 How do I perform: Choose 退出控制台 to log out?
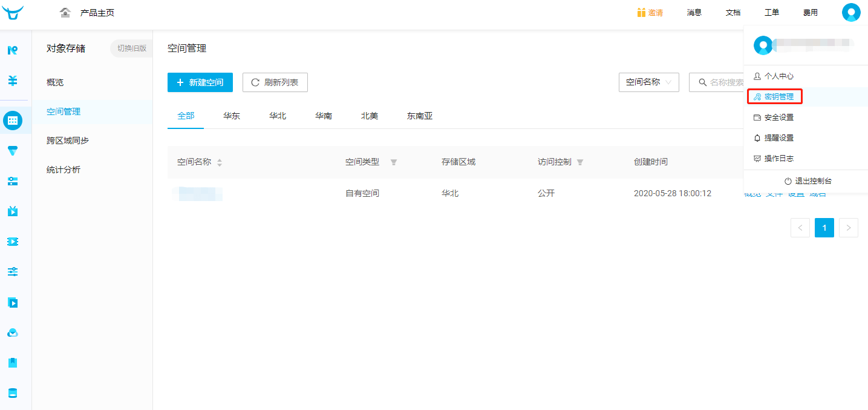[808, 181]
